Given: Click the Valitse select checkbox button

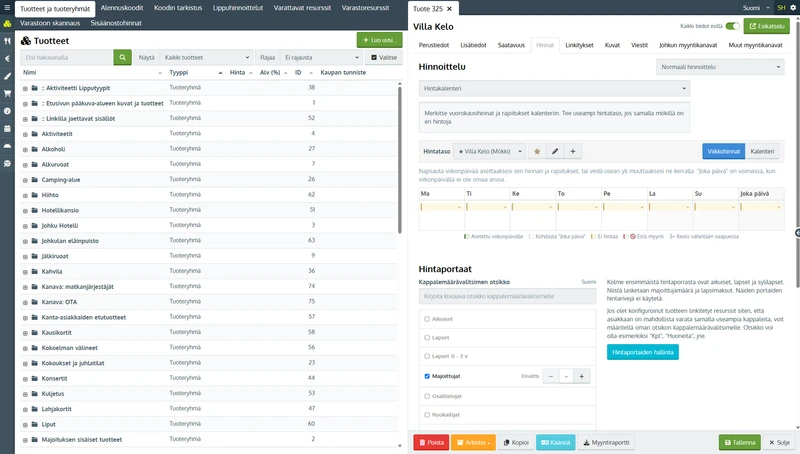Looking at the screenshot, I should [384, 57].
